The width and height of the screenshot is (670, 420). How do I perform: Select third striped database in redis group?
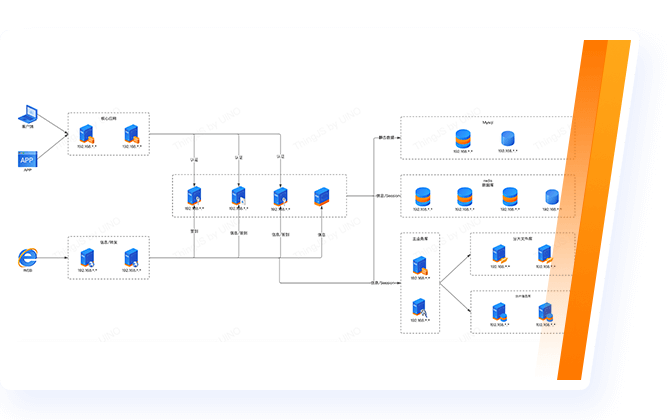[510, 197]
